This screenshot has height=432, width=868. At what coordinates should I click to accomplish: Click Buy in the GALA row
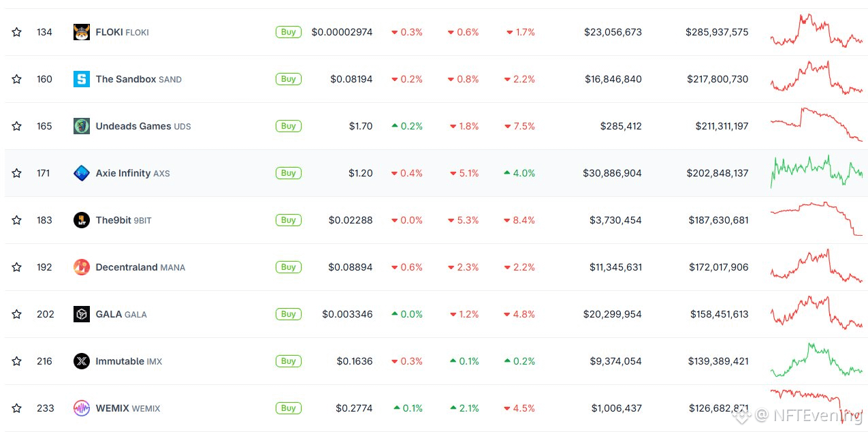click(289, 314)
